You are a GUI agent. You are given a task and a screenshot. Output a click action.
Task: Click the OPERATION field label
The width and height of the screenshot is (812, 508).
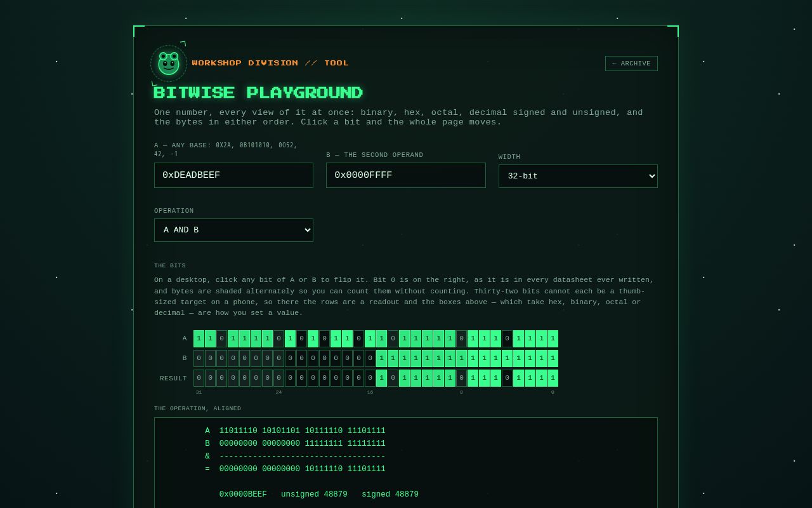(x=174, y=211)
